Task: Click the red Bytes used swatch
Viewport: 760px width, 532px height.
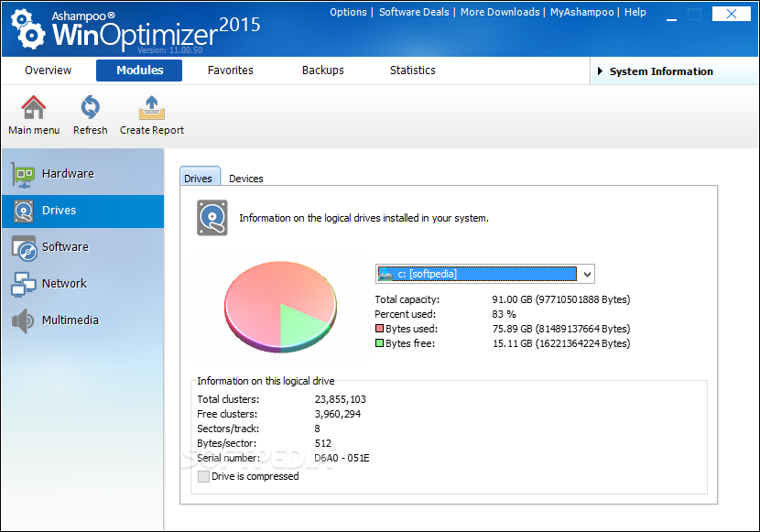Action: pos(379,329)
